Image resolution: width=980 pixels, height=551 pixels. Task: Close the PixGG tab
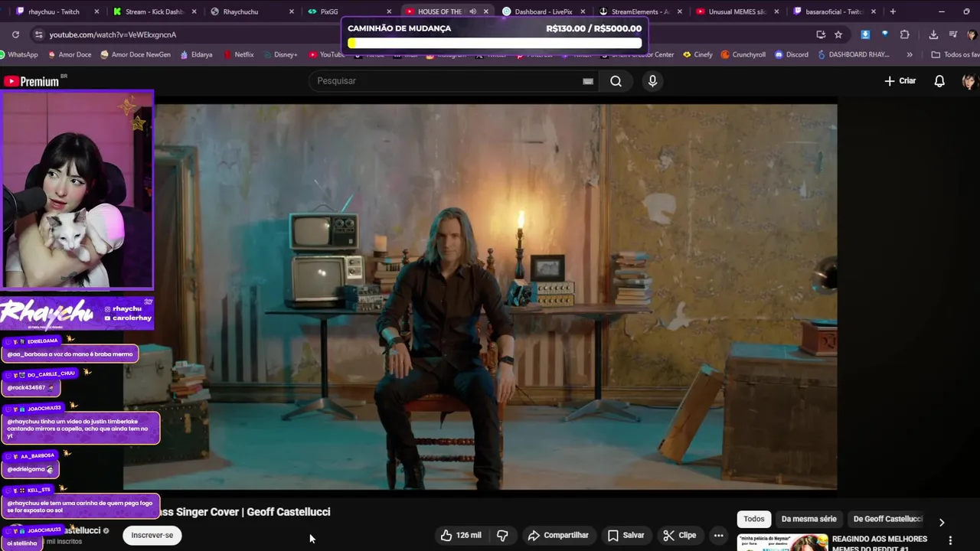pos(389,11)
